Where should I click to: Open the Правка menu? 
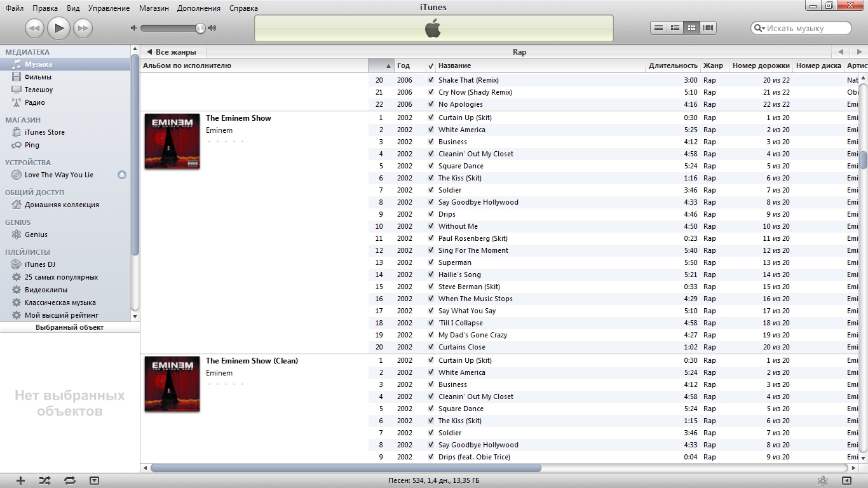tap(44, 8)
